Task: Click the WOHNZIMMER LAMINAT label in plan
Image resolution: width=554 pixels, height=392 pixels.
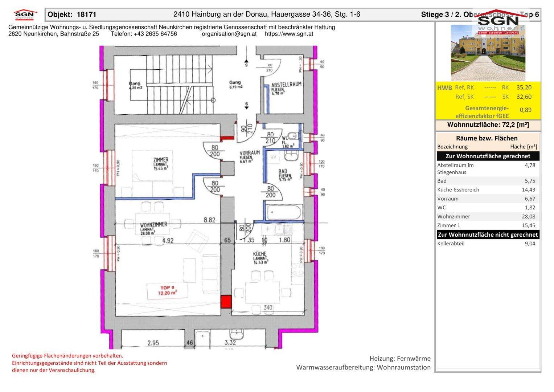Action: pos(153,228)
